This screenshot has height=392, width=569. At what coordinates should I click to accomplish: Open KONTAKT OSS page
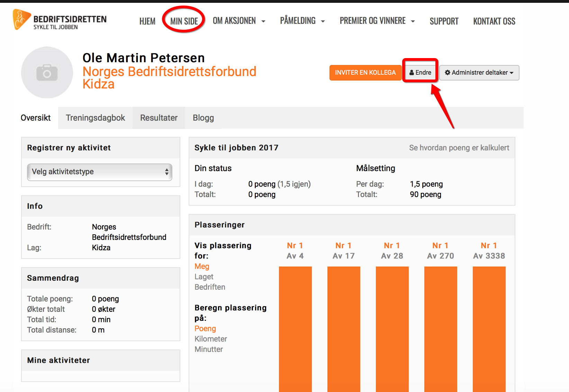[494, 21]
